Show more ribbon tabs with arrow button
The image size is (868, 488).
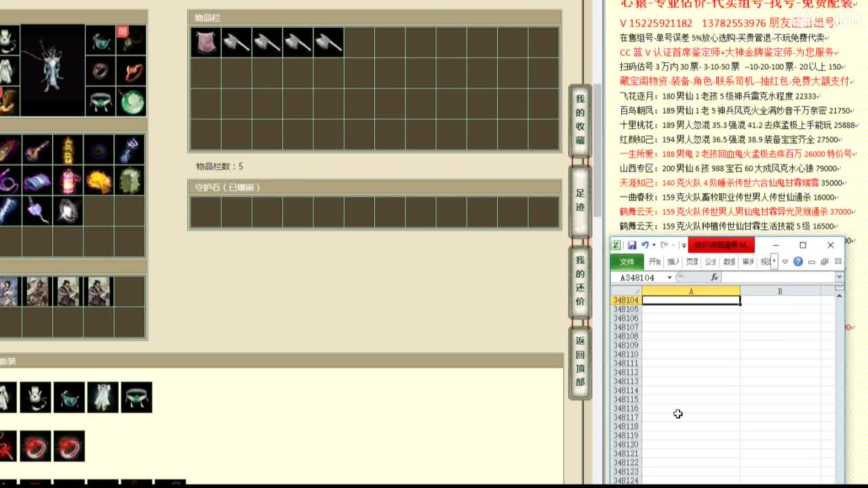[774, 262]
